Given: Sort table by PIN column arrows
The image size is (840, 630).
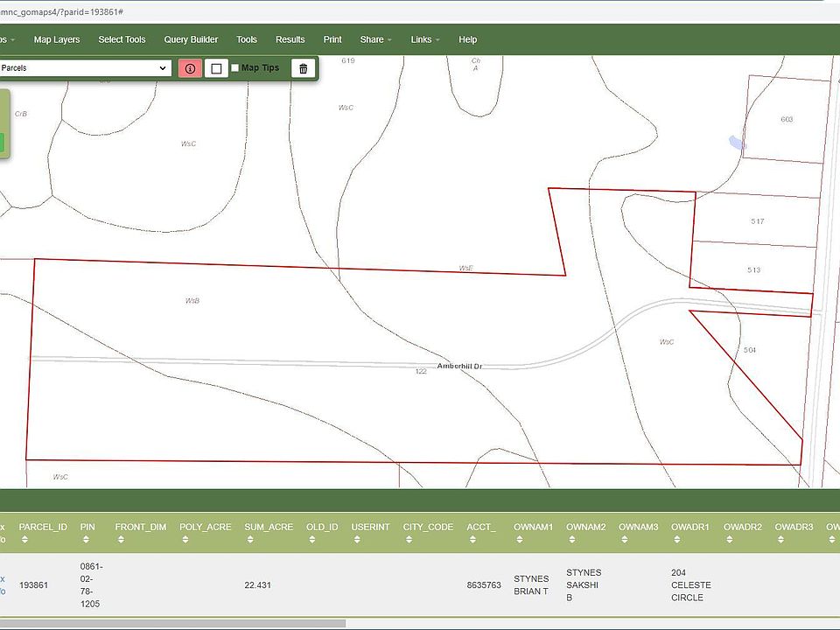Looking at the screenshot, I should [86, 540].
